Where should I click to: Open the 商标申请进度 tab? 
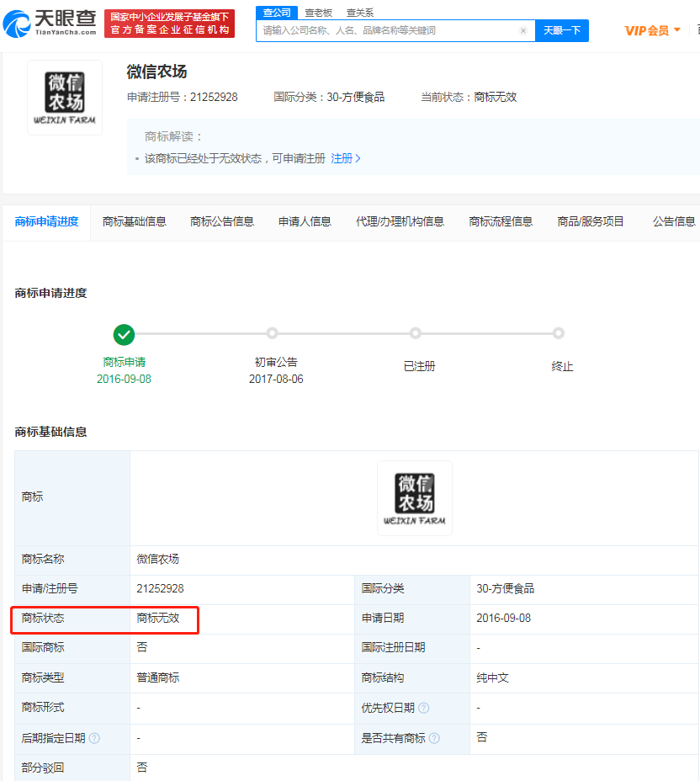pyautogui.click(x=46, y=222)
